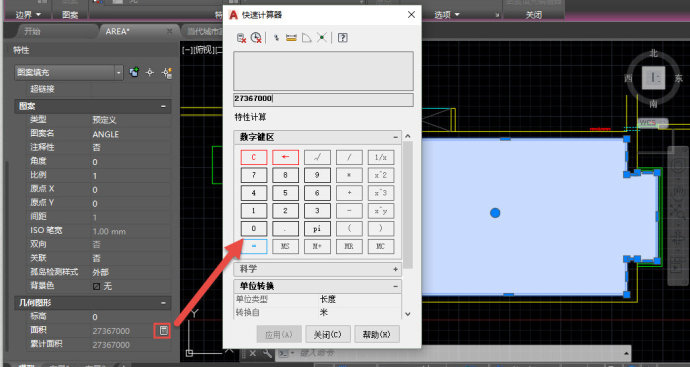This screenshot has height=367, width=690.
Task: Toggle the PICKADD icon beside the object dropdown
Action: click(x=134, y=72)
